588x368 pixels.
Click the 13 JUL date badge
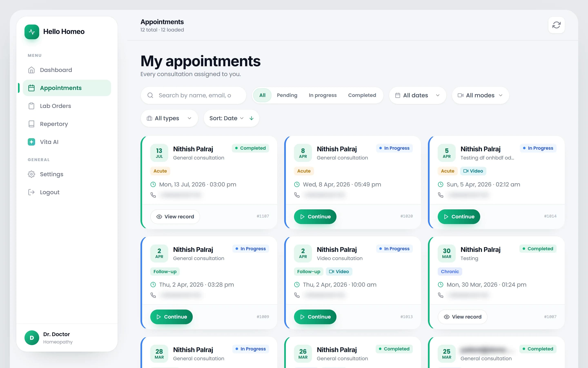(159, 153)
